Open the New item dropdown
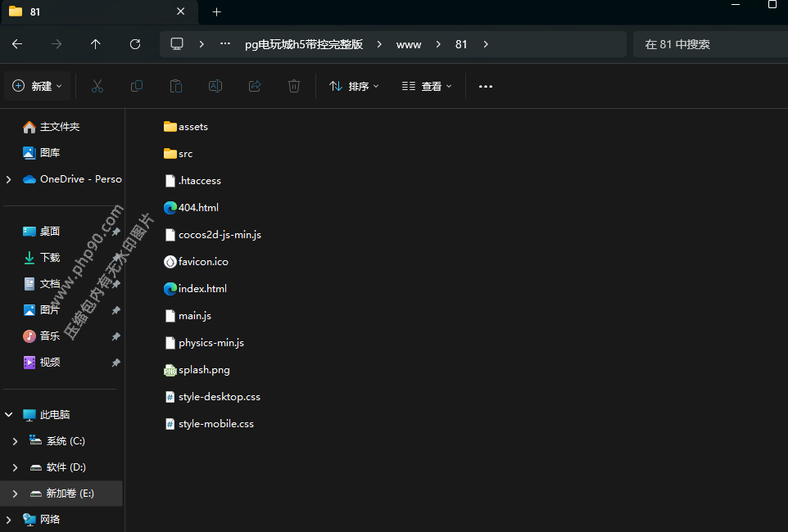 coord(38,86)
